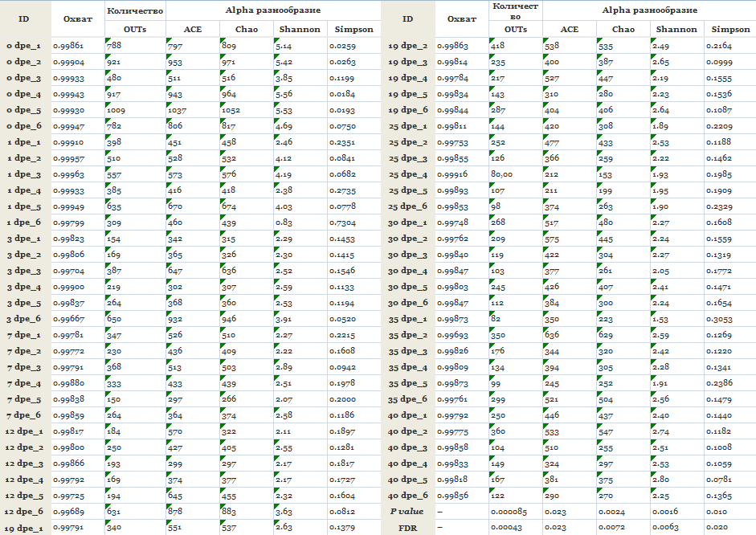Screen dimensions: 756x535
Task: Click ACE value 647 in row 3 dpe_3
Action: [x=175, y=271]
